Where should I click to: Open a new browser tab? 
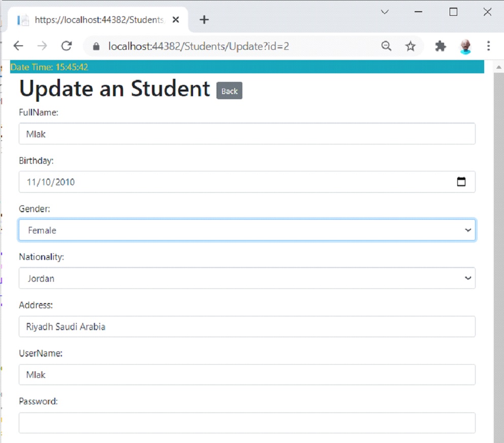pos(204,20)
